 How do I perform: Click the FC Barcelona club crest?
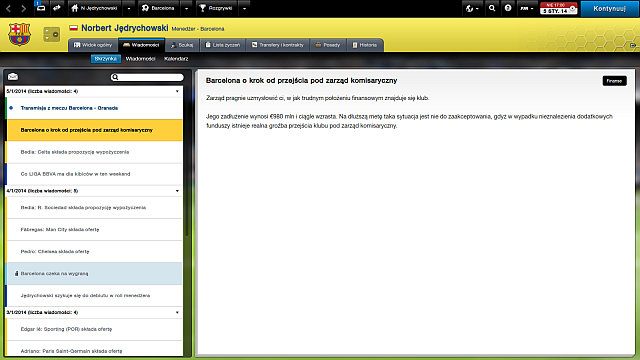[x=20, y=34]
